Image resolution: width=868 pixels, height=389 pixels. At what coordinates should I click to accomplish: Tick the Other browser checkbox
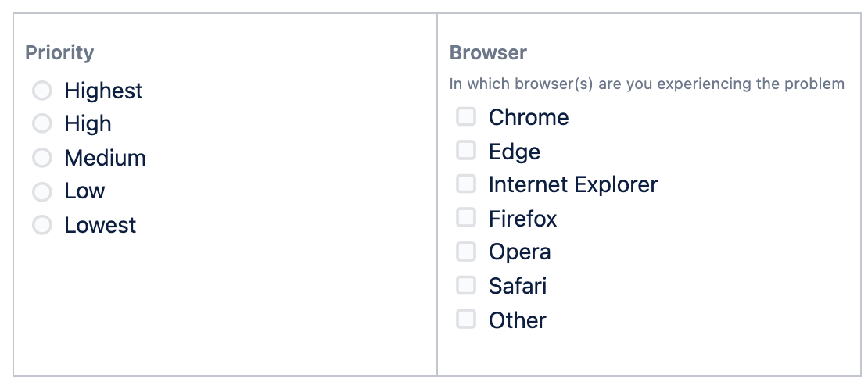coord(466,319)
